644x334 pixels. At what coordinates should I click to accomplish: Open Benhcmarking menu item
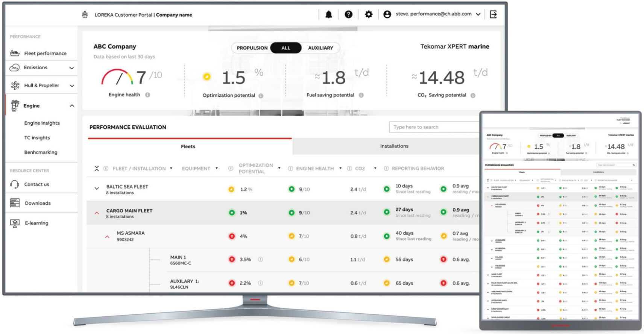tap(41, 153)
